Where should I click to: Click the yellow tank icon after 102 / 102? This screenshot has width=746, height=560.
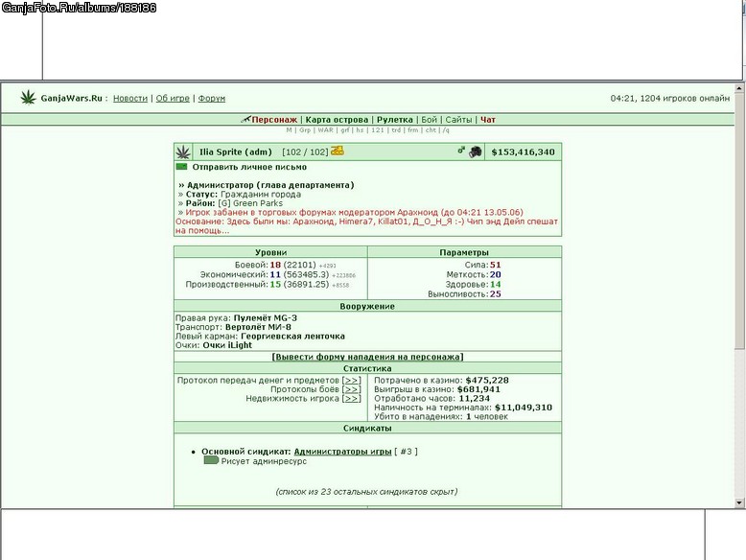coord(338,151)
